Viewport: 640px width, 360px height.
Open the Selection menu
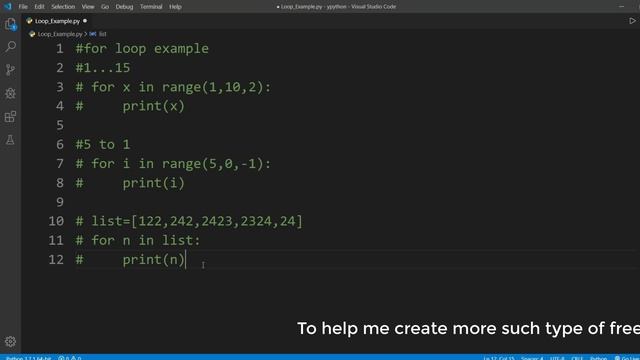(63, 7)
